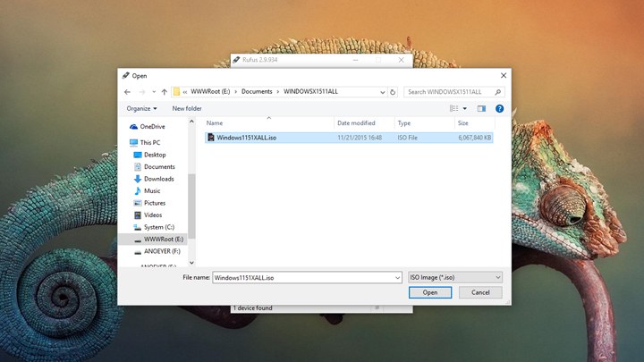Go up one folder level
Viewport: 644px width, 362px height.
click(165, 92)
